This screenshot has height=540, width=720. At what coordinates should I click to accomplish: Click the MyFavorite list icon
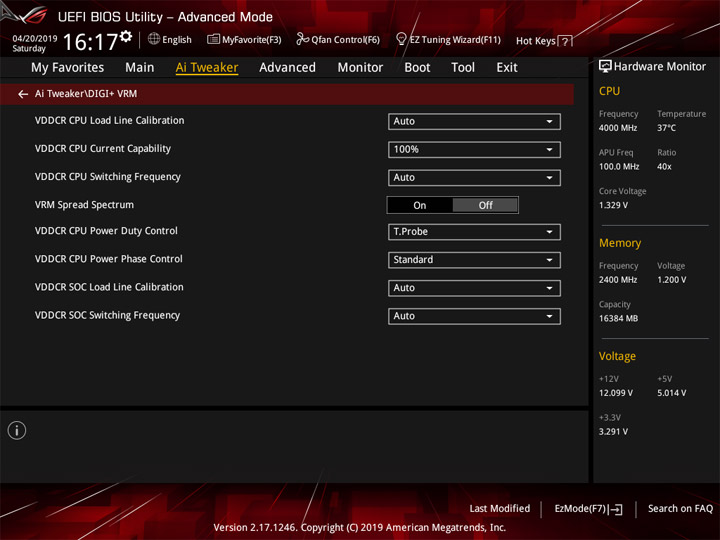pyautogui.click(x=213, y=39)
